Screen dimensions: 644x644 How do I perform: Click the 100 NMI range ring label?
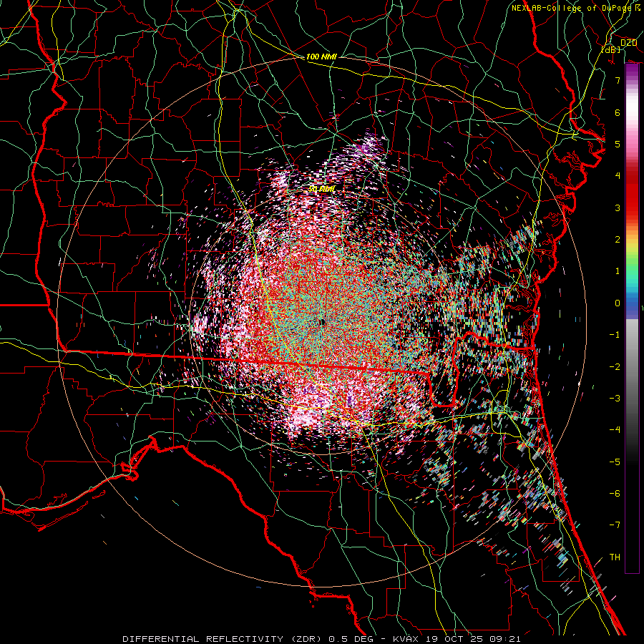coord(321,57)
